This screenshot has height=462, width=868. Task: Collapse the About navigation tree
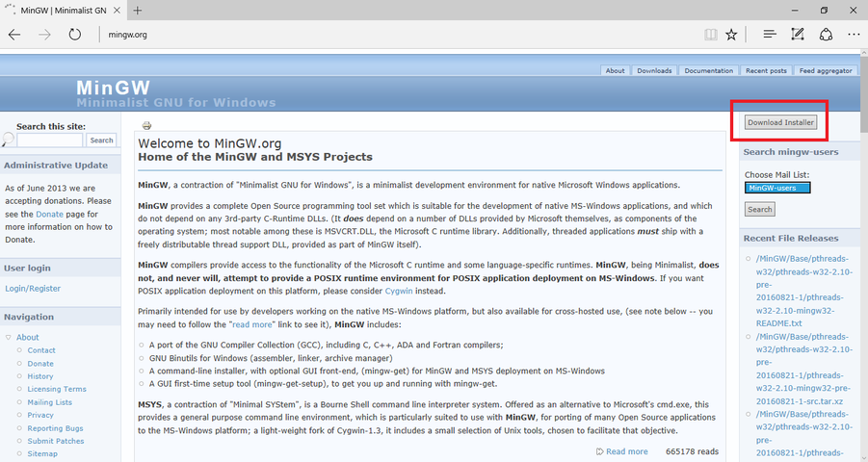point(9,337)
